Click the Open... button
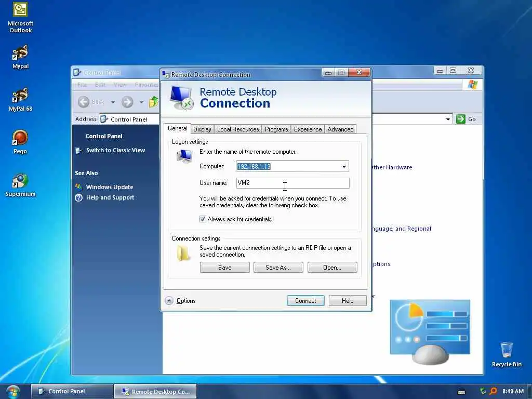The height and width of the screenshot is (399, 532). (332, 268)
